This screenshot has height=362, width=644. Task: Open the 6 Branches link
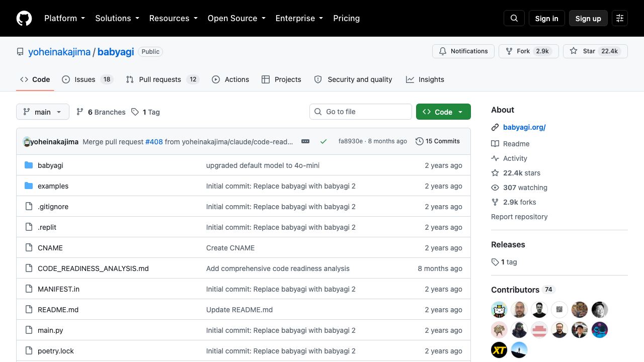coord(101,112)
